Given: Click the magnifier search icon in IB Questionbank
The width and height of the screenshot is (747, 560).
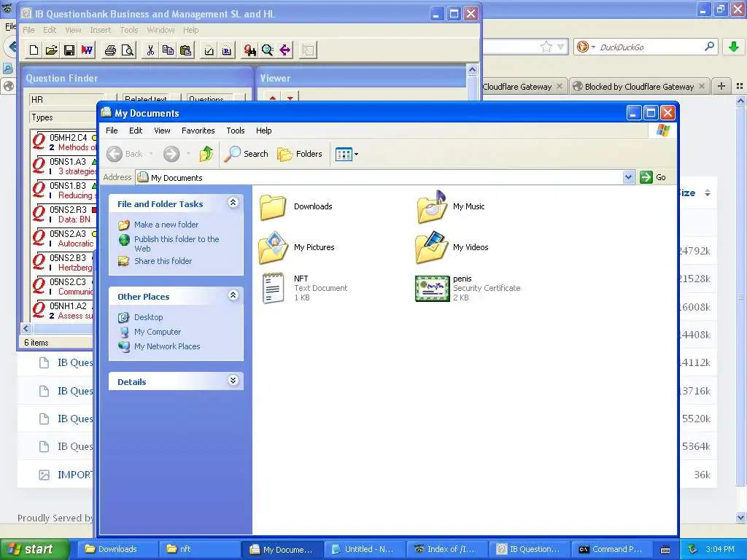Looking at the screenshot, I should point(267,50).
